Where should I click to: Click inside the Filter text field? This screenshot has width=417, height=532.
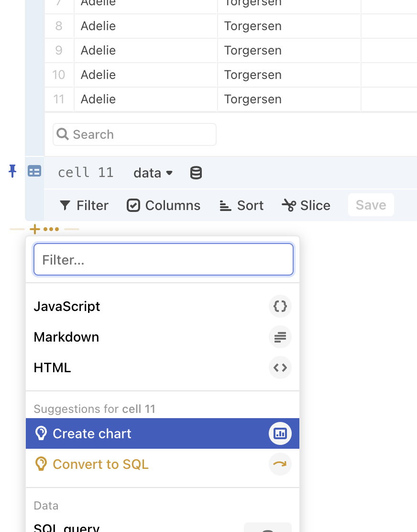tap(164, 259)
